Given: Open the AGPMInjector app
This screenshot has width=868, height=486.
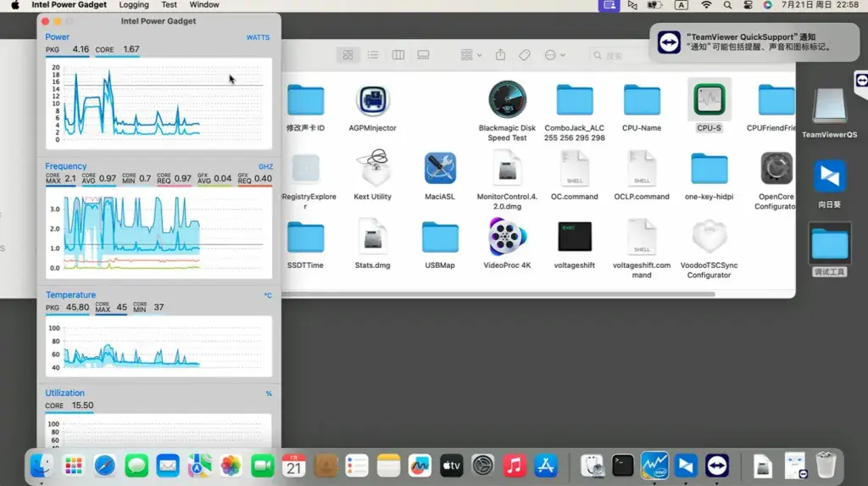Looking at the screenshot, I should [373, 100].
